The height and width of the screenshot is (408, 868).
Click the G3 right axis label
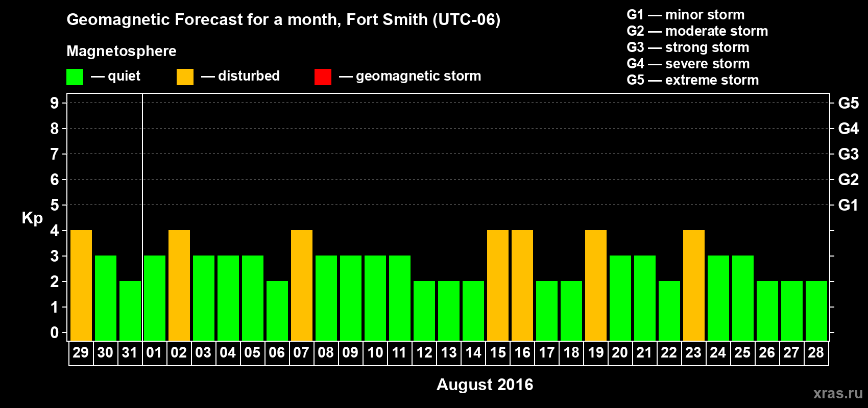tap(849, 154)
